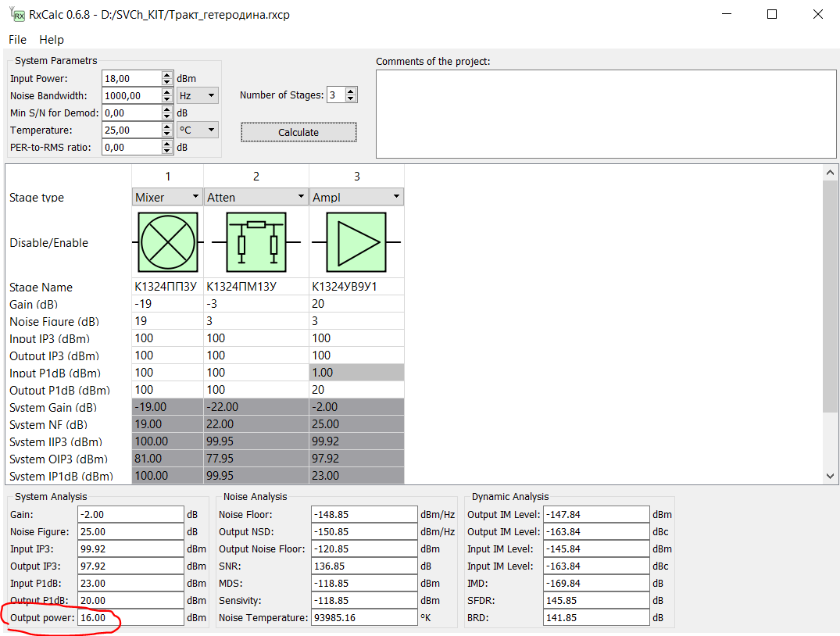Click Output P1dB cell 20 of stage 3
The image size is (840, 636).
(x=356, y=390)
